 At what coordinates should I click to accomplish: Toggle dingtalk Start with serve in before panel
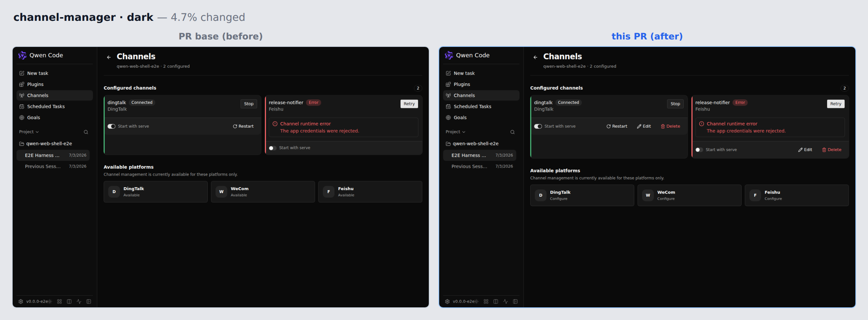[111, 127]
